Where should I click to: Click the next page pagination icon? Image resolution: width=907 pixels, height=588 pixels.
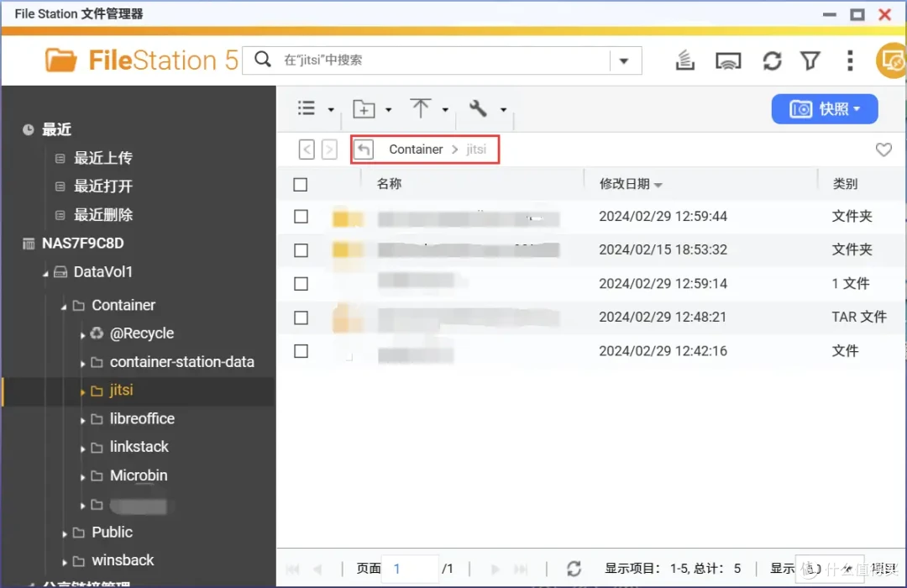[x=495, y=570]
